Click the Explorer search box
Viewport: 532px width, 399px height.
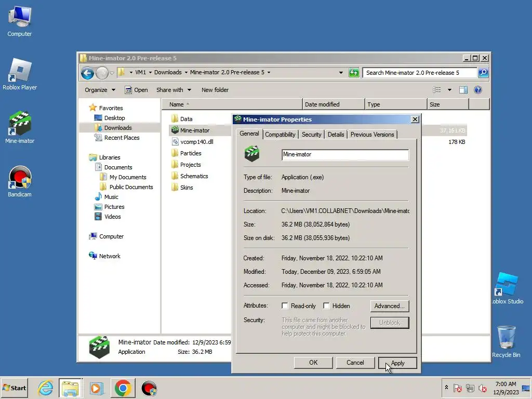point(420,73)
